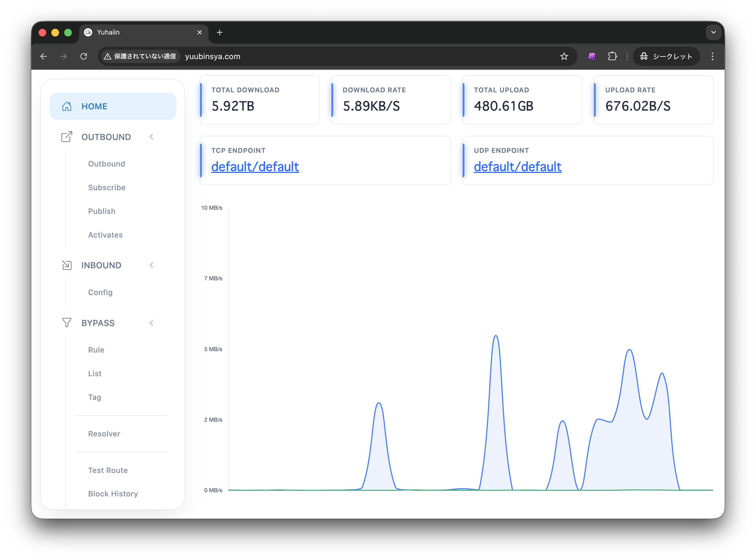Open the Subscribe menu item
The height and width of the screenshot is (560, 756).
[x=107, y=187]
